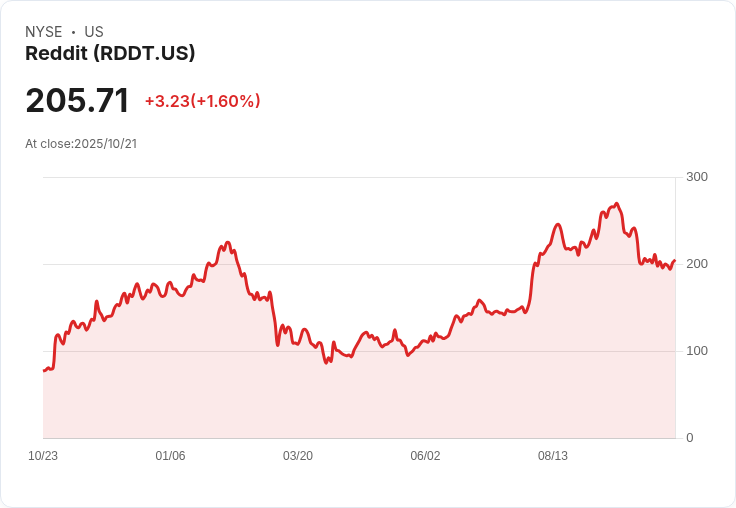Screen dimensions: 736x508
Task: Click the +3.23(+1.60%) price change
Action: coord(202,101)
